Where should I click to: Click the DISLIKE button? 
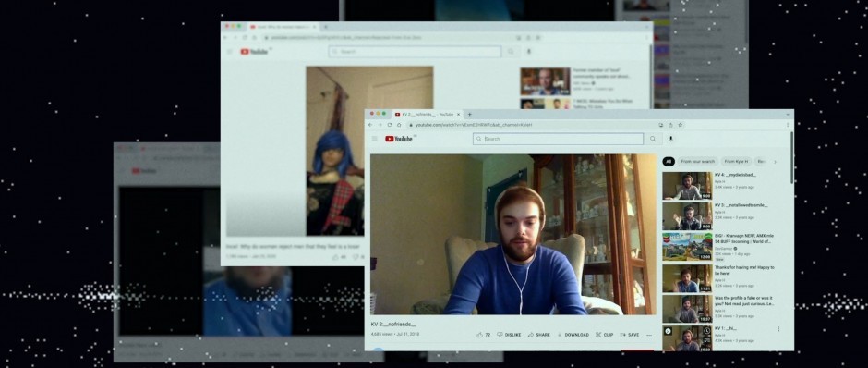pos(509,335)
